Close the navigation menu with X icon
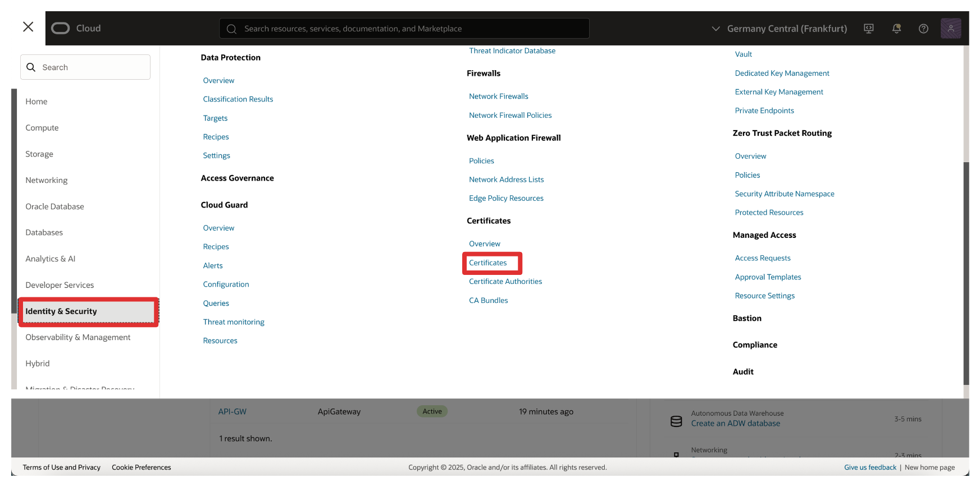 tap(28, 27)
